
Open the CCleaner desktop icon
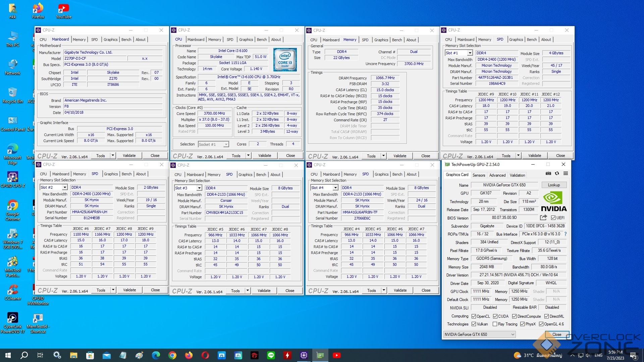pos(13,292)
